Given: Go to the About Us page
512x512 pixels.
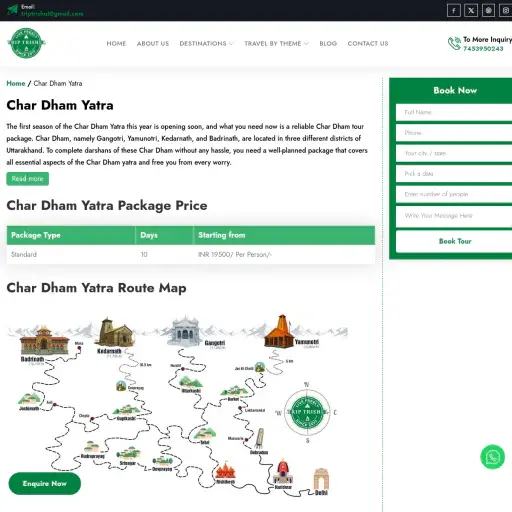Looking at the screenshot, I should click(x=153, y=44).
